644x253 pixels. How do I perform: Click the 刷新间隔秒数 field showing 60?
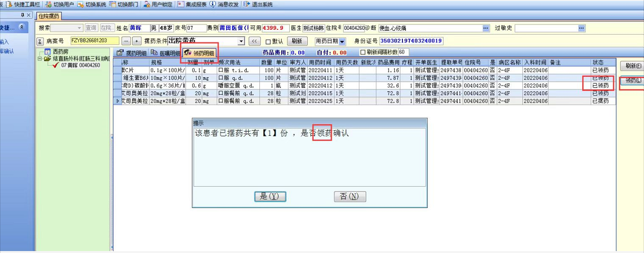pyautogui.click(x=403, y=52)
